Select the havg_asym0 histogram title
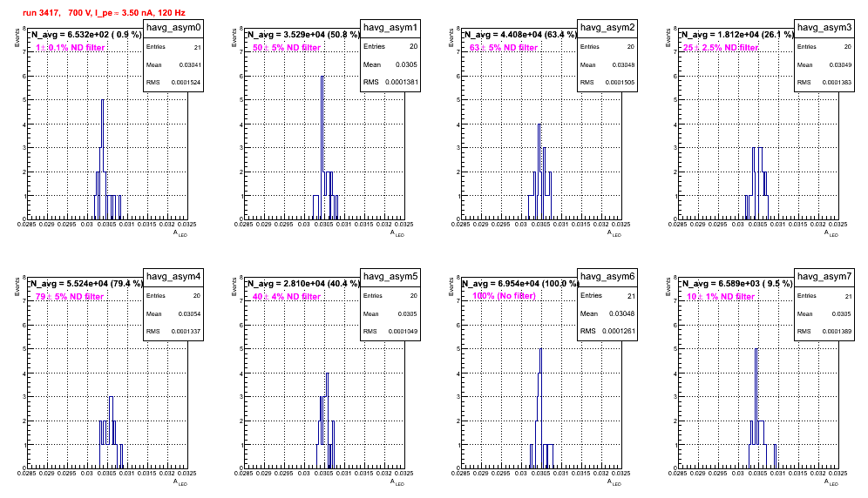Image resolution: width=868 pixels, height=498 pixels. 173,28
